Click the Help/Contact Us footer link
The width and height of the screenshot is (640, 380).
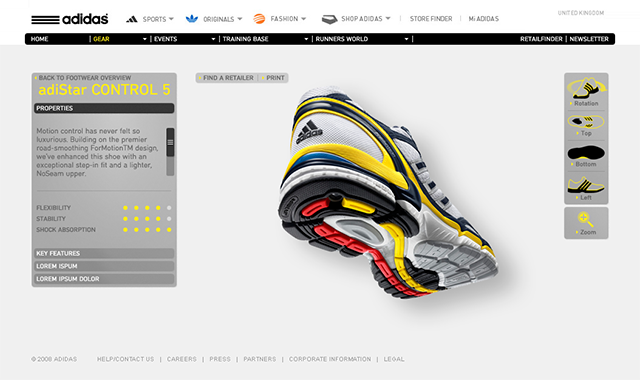coord(125,359)
